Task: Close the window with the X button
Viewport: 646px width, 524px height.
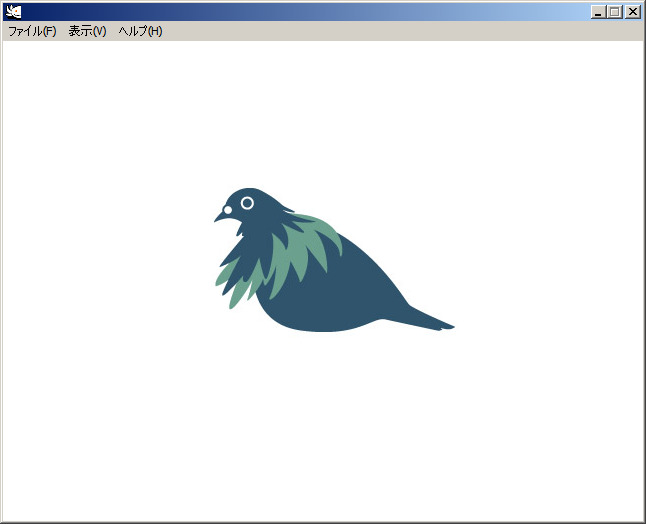Action: point(632,12)
